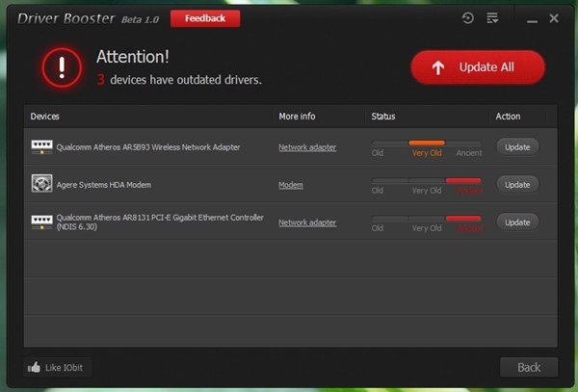The height and width of the screenshot is (392, 578).
Task: Open the restore history icon
Action: (x=468, y=18)
